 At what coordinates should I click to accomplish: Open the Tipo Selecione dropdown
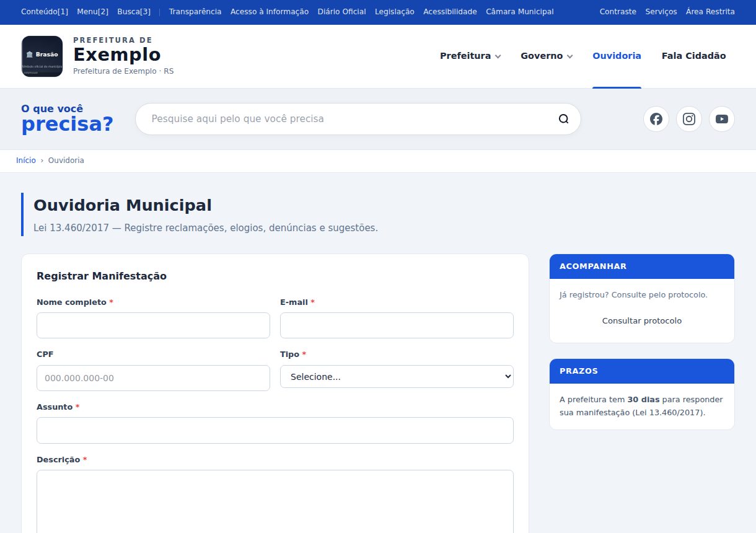[x=397, y=376]
